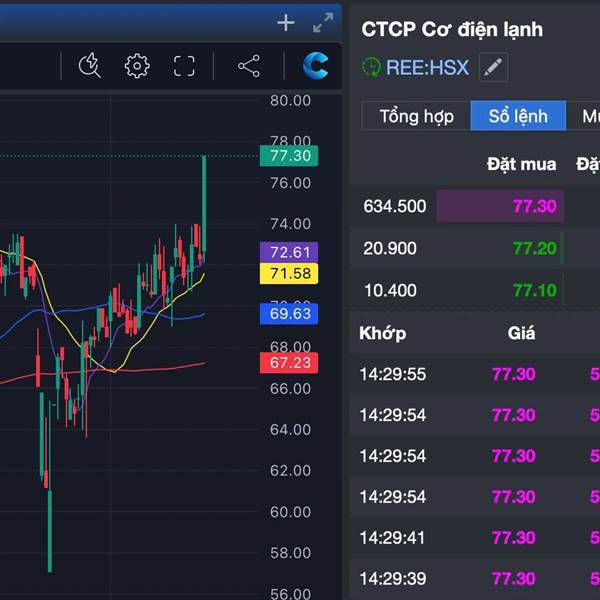This screenshot has width=600, height=600.
Task: Click bid volume 20.900
Action: 390,248
